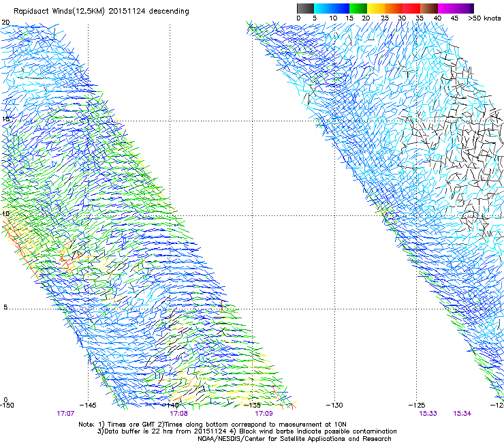The width and height of the screenshot is (504, 443).
Task: Click the latitude axis label '5' on left
Action: click(5, 307)
